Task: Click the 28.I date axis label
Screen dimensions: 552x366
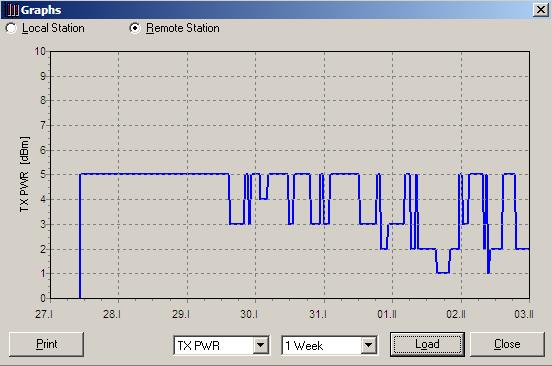Action: coord(112,314)
